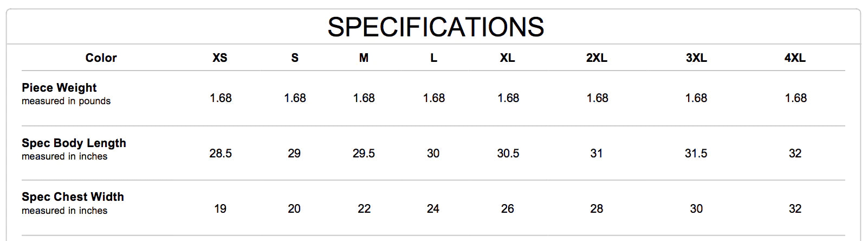Select the 3XL size column header
The height and width of the screenshot is (241, 868).
coord(696,58)
